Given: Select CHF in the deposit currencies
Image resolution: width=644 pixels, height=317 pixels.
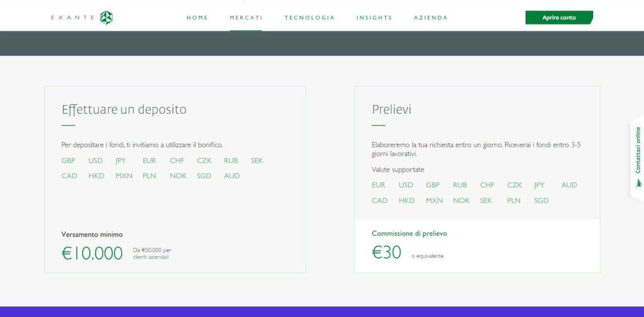Looking at the screenshot, I should pyautogui.click(x=177, y=160).
